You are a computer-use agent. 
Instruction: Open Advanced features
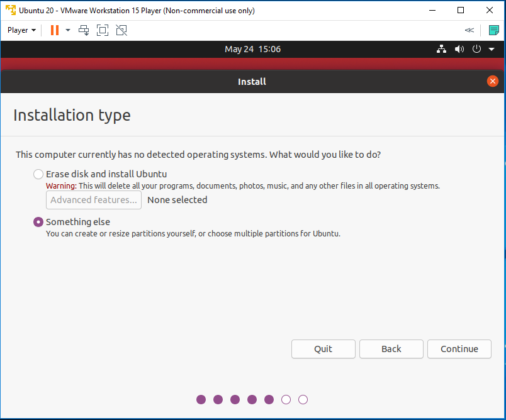click(94, 200)
